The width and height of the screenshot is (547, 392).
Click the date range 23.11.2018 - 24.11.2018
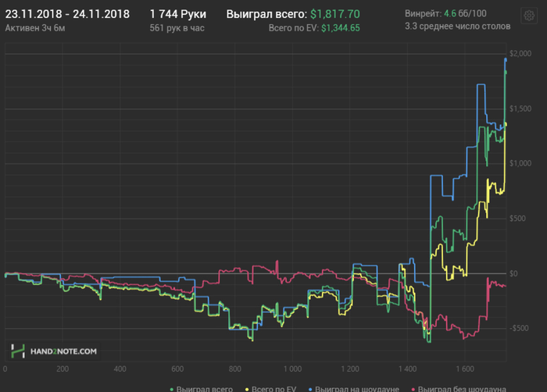(x=67, y=14)
